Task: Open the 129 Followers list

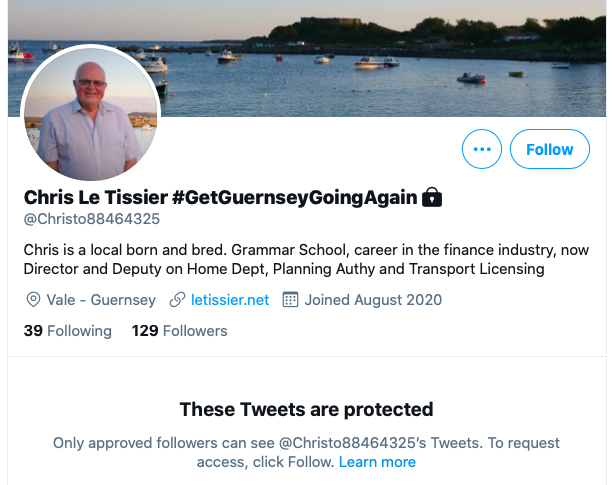Action: coord(179,331)
